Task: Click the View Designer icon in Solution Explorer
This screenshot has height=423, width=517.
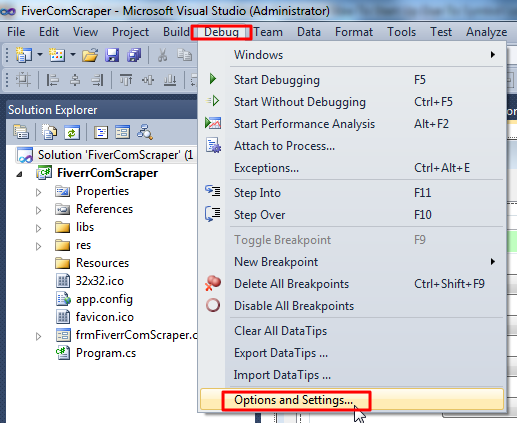Action: coord(122,132)
